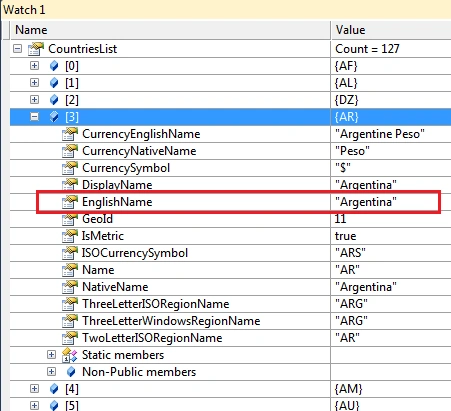Image resolution: width=451 pixels, height=411 pixels.
Task: Expand the [5] list item
Action: coord(34,406)
